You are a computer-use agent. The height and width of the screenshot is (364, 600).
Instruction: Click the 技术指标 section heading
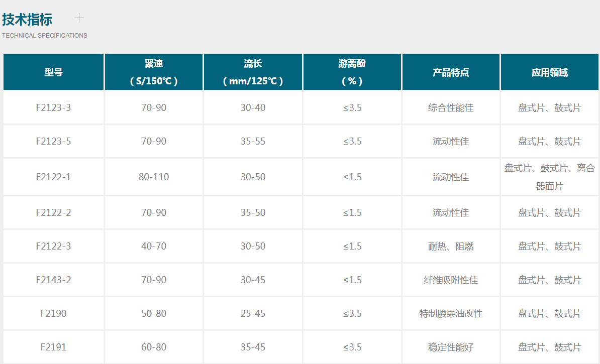coord(27,20)
